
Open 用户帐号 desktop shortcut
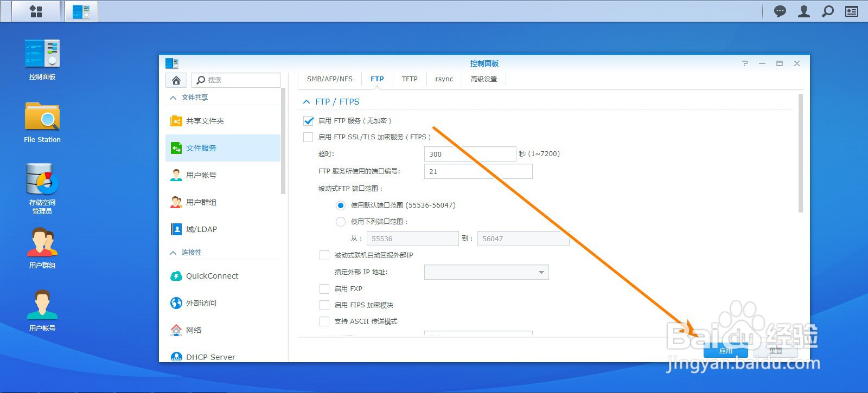[x=42, y=311]
